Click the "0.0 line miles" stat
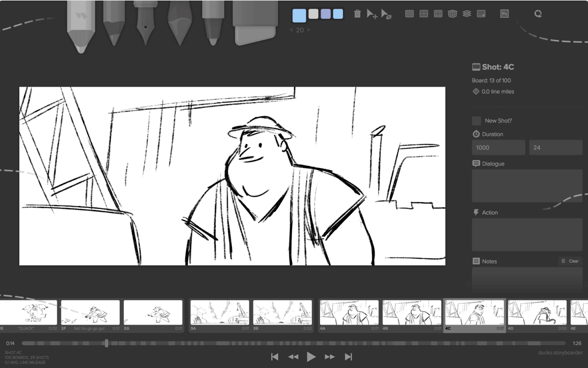The width and height of the screenshot is (588, 368). tap(498, 92)
